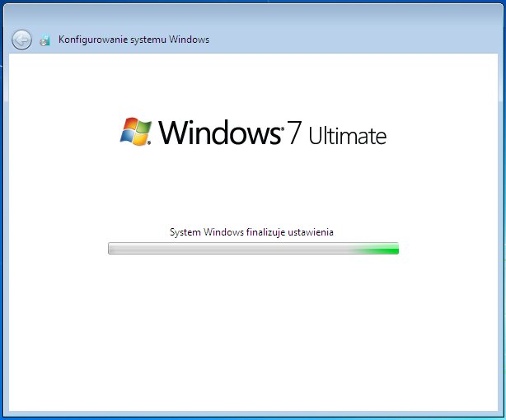Click the back arrow button

pyautogui.click(x=21, y=40)
